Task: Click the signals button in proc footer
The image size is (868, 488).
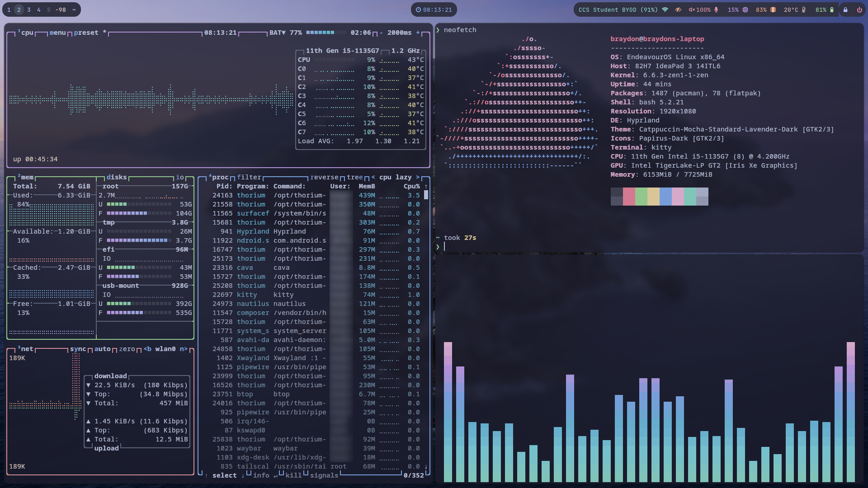Action: pyautogui.click(x=324, y=475)
